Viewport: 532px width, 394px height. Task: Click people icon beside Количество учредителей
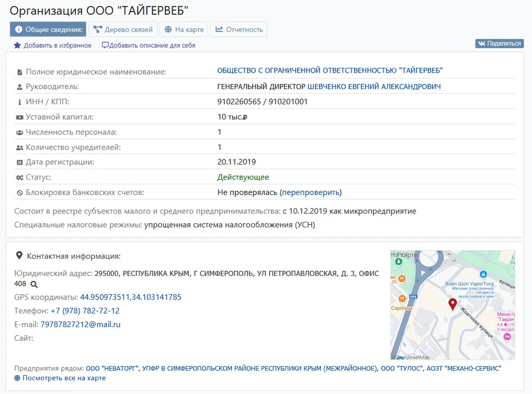point(20,147)
